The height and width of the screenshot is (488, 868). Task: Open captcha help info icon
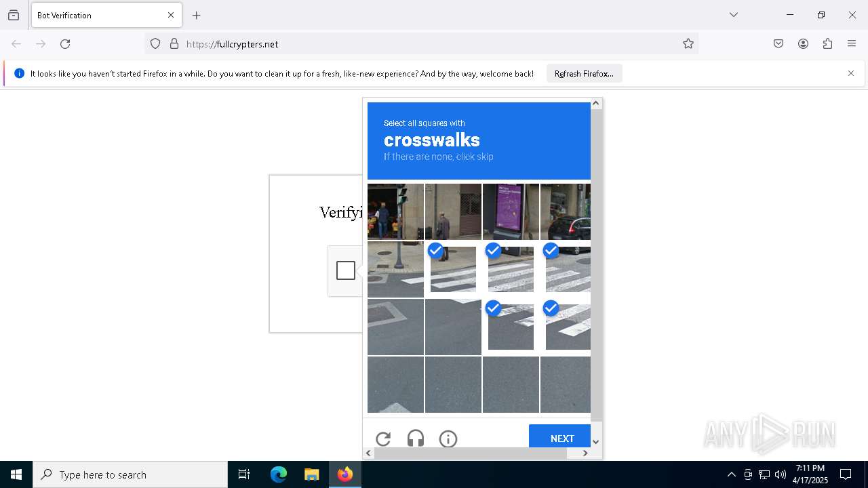(x=448, y=439)
